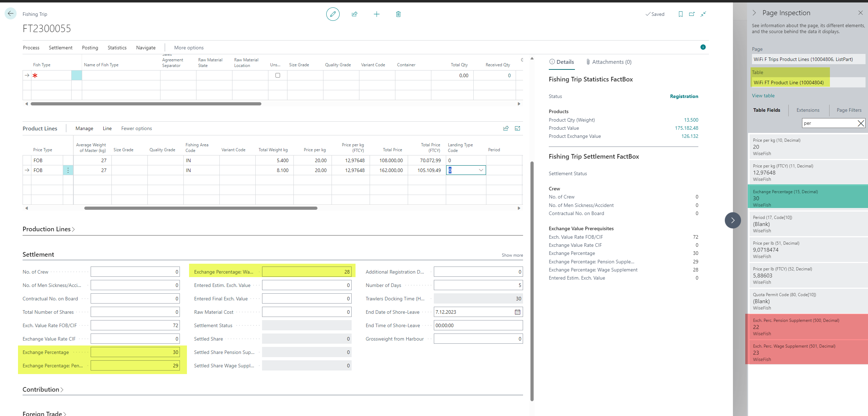Viewport: 868px width, 416px height.
Task: Open calendar for End Date of Shore-Leave
Action: point(517,312)
